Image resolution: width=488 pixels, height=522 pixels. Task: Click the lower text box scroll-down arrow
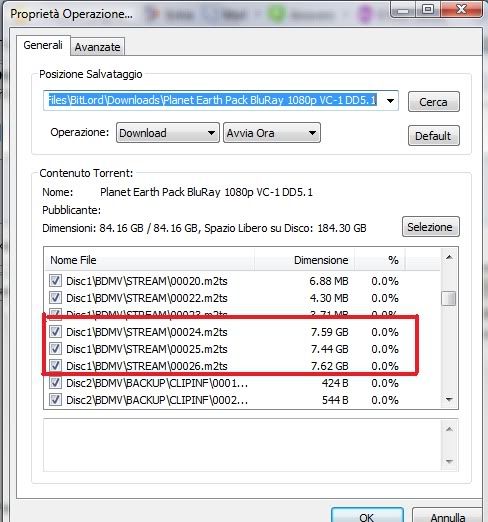click(x=449, y=461)
